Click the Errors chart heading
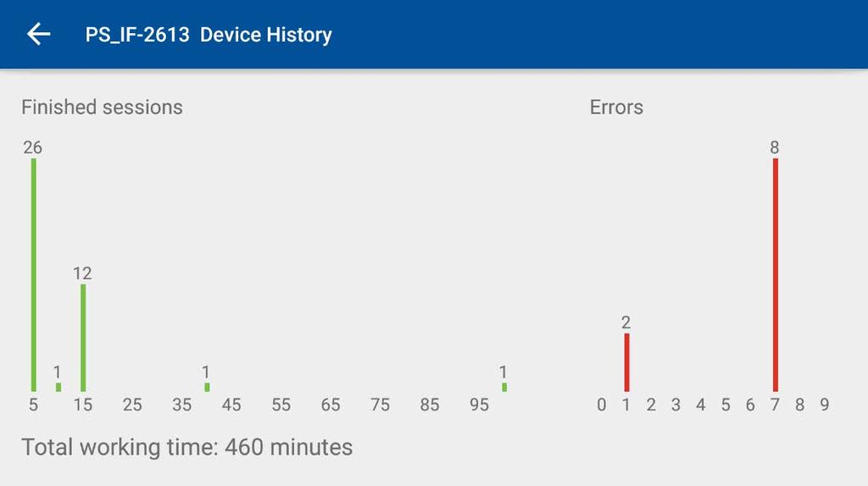Screen dimensions: 868x486 coord(616,107)
